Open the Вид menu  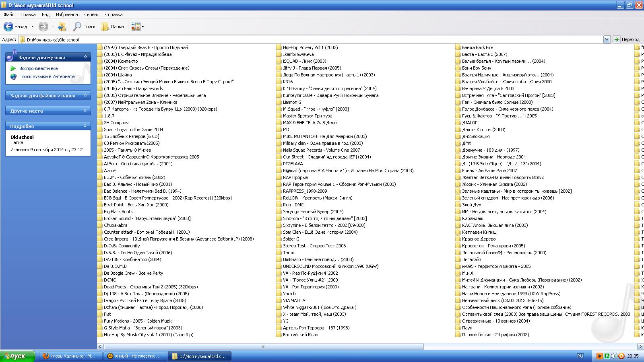[x=46, y=14]
